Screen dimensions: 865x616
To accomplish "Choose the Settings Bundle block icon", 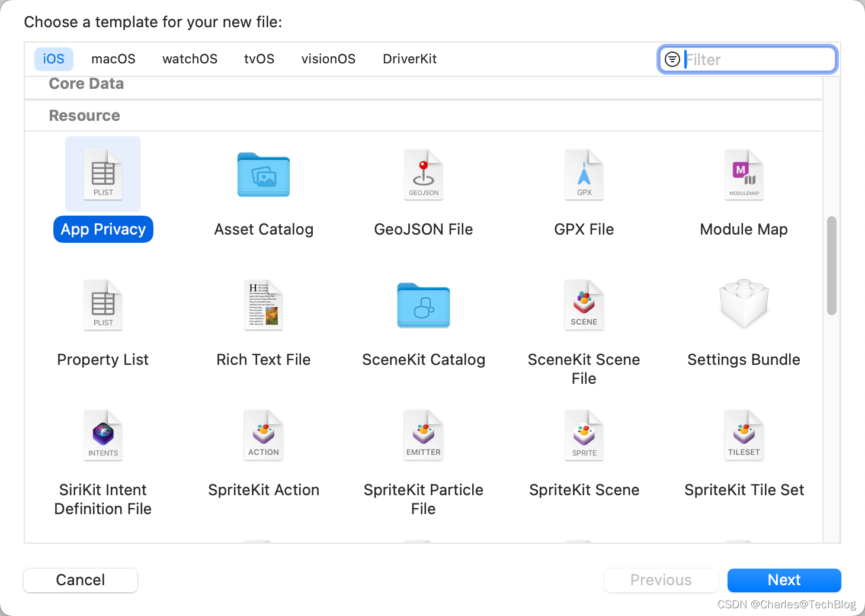I will point(744,304).
